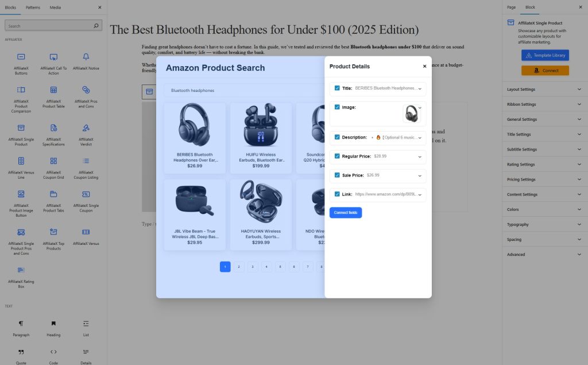Add the AffiliateX Rating Box block

[x=21, y=276]
